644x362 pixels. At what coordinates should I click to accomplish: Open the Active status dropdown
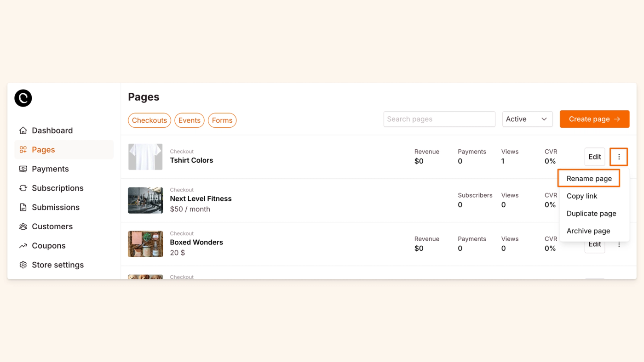[527, 119]
